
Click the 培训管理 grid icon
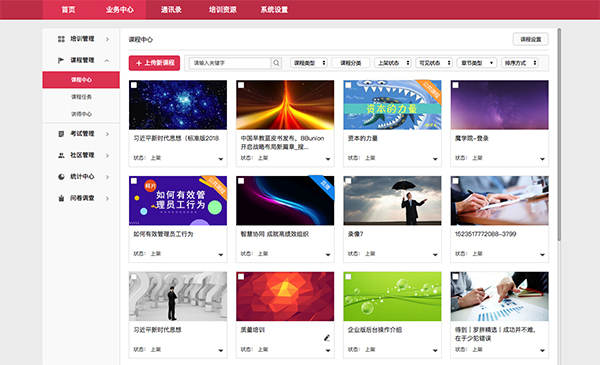61,39
